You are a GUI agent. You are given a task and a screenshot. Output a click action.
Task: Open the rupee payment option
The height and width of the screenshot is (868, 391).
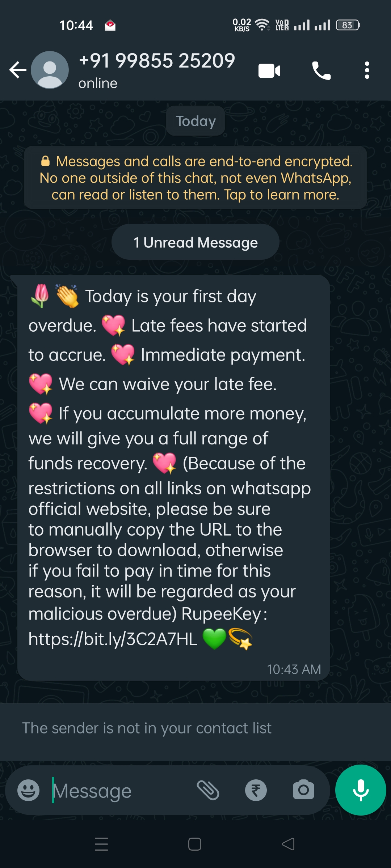[256, 790]
